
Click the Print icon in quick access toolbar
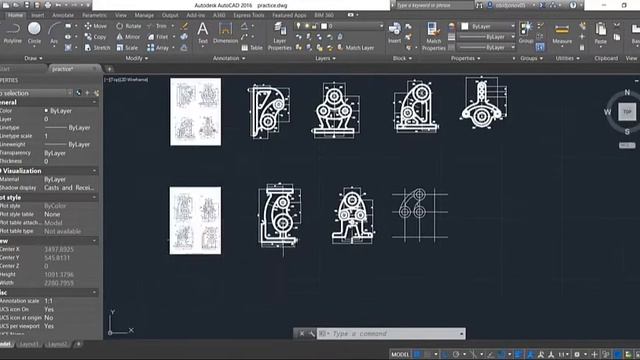click(48, 5)
